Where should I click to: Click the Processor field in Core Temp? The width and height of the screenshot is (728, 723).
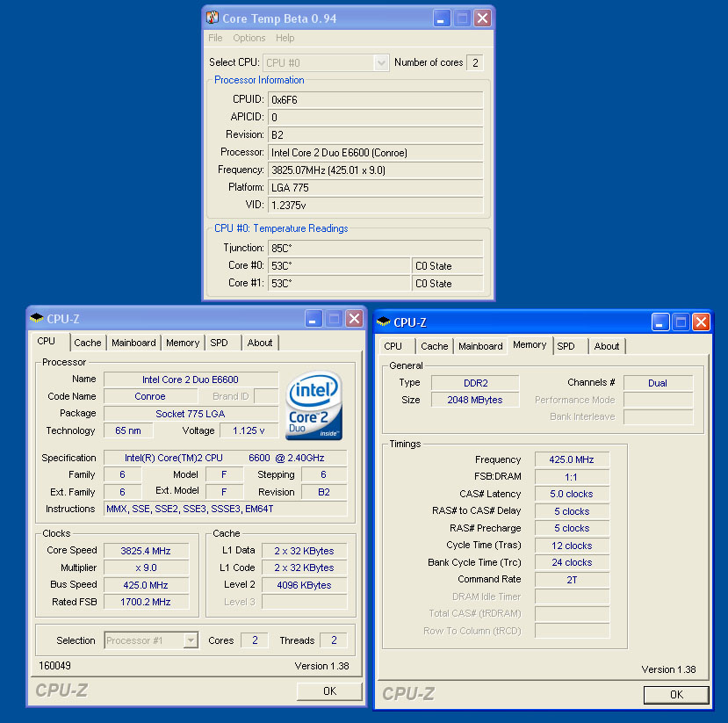[x=376, y=153]
